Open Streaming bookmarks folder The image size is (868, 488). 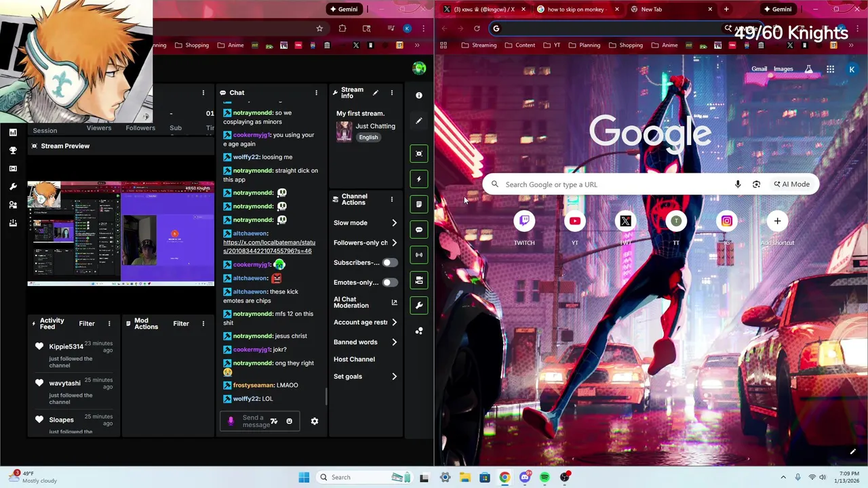(x=479, y=45)
